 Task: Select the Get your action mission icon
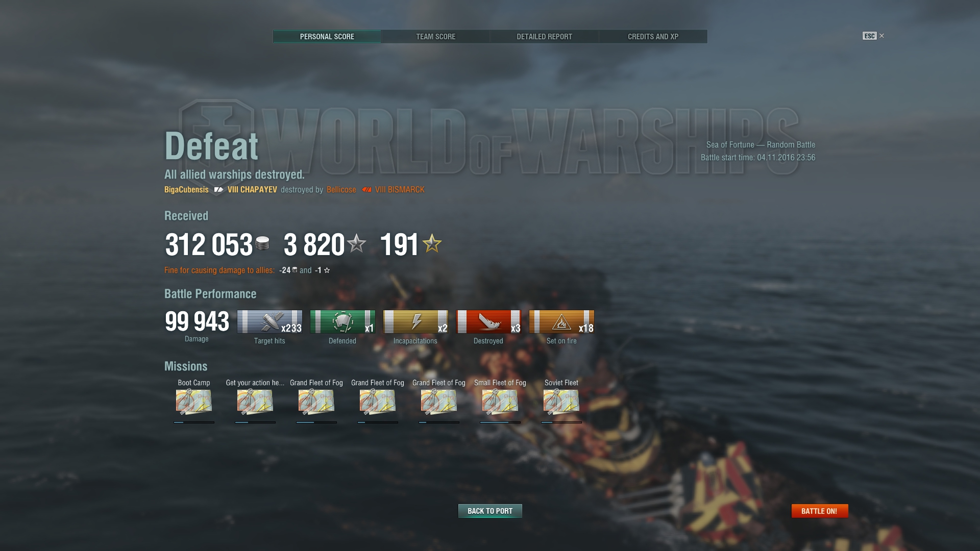255,402
